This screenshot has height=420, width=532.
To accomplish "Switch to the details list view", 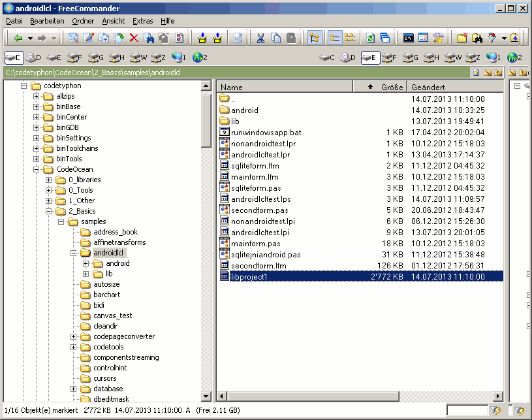I will pyautogui.click(x=334, y=38).
